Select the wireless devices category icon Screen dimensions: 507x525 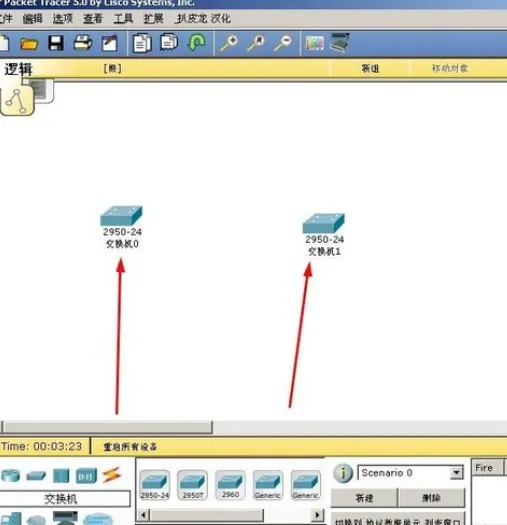coord(86,476)
